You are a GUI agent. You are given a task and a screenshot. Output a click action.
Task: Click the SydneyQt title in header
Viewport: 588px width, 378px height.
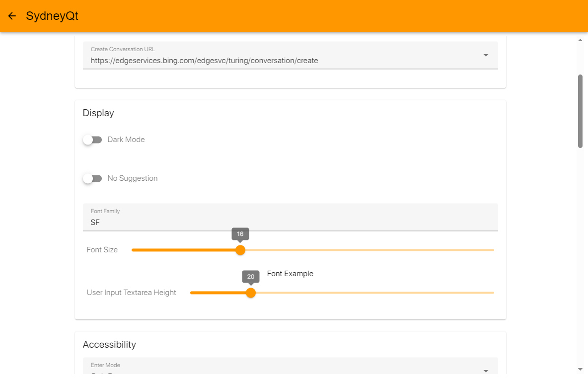[x=52, y=16]
